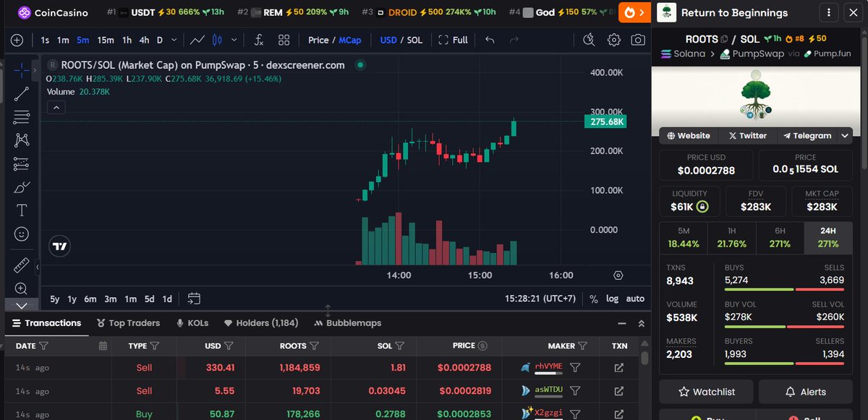
Task: Open the timeframe interval dropdown arrow
Action: tap(175, 40)
